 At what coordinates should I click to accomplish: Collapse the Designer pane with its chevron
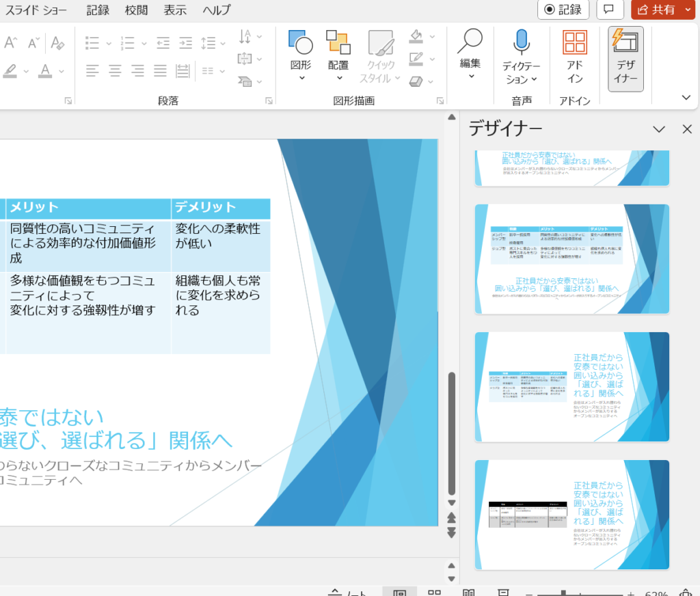658,129
